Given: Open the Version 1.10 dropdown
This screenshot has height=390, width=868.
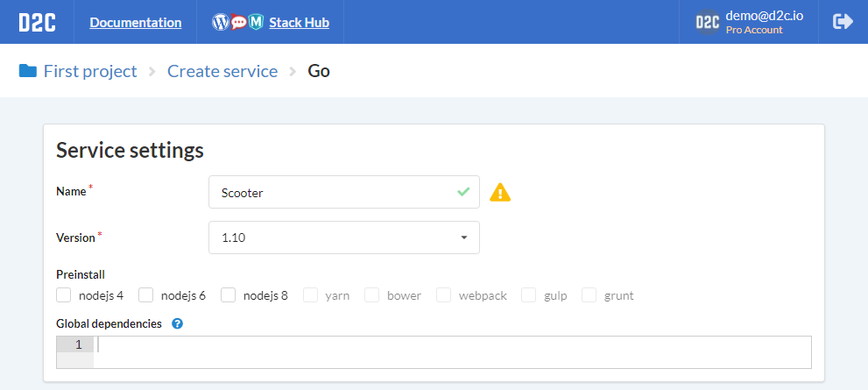Looking at the screenshot, I should [343, 238].
